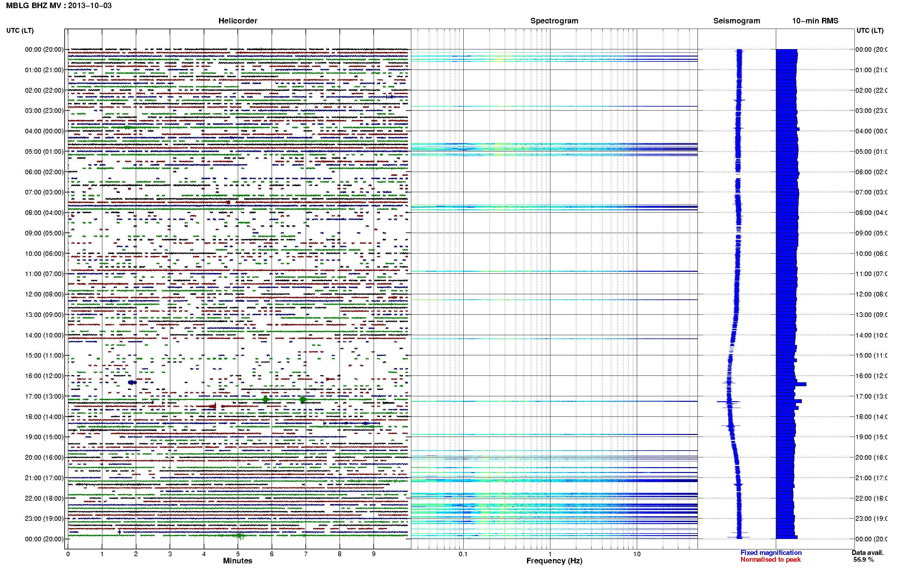The width and height of the screenshot is (924, 578).
Task: Click the left time label 04:00 (00:00)
Action: [44, 131]
